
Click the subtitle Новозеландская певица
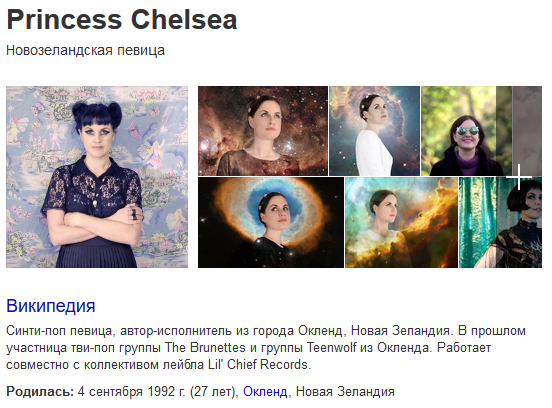(x=86, y=50)
